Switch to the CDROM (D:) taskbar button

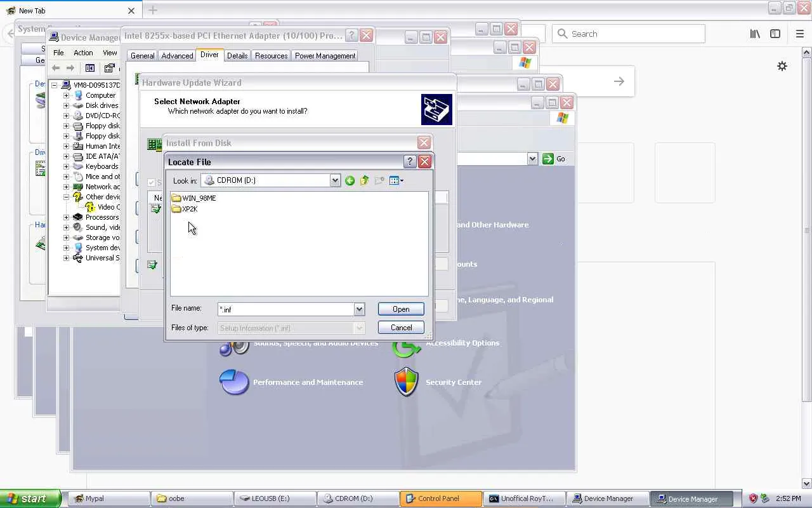click(x=358, y=498)
